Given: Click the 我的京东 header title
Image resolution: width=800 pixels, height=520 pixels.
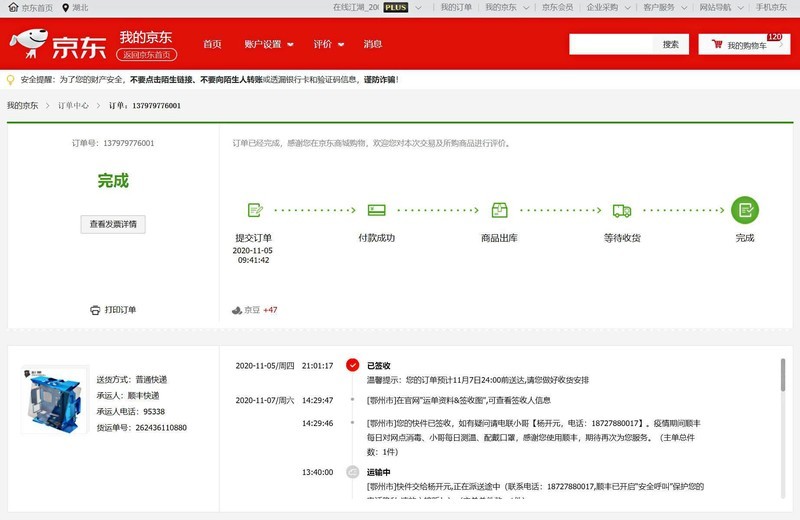Looking at the screenshot, I should point(146,37).
